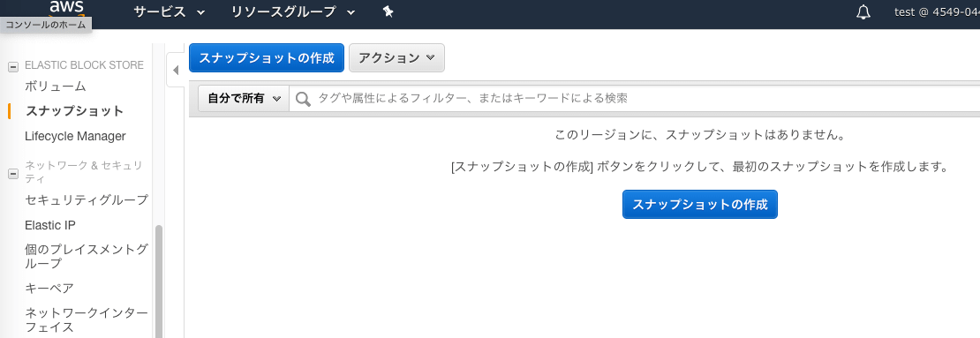Open プレイスメントグループ page
The height and width of the screenshot is (338, 980).
point(87,257)
